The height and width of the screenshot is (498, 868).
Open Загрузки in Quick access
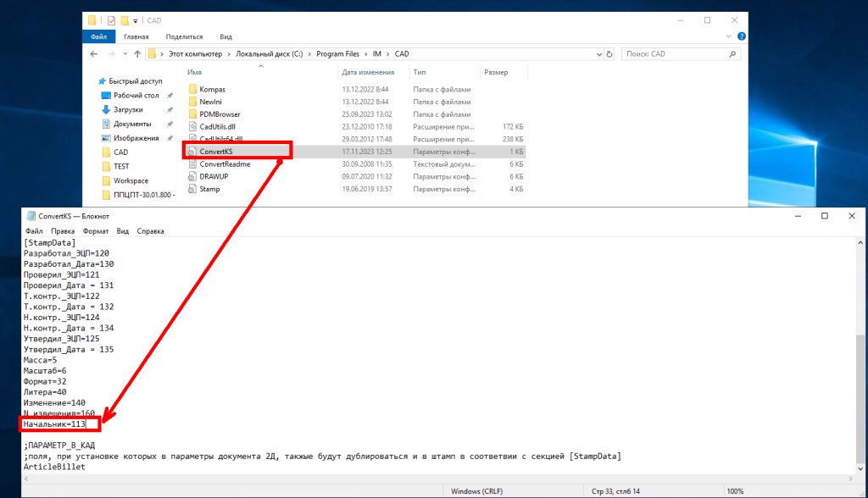(x=128, y=109)
